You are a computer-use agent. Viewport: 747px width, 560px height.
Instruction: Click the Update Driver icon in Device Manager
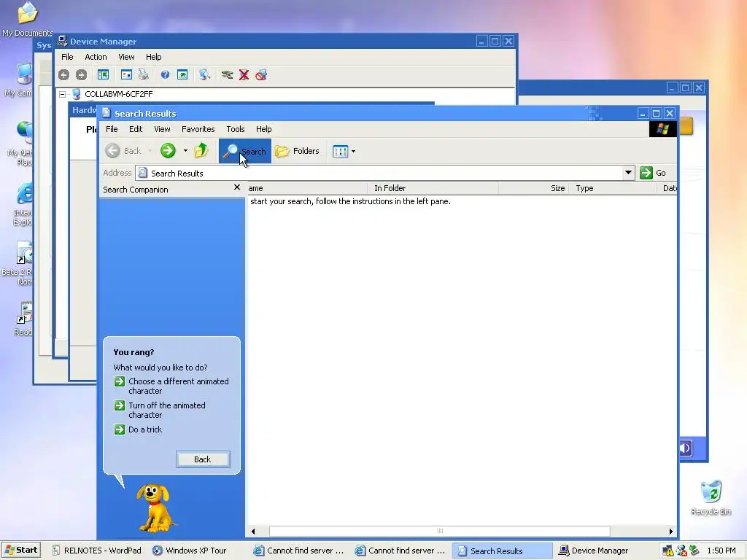(227, 75)
